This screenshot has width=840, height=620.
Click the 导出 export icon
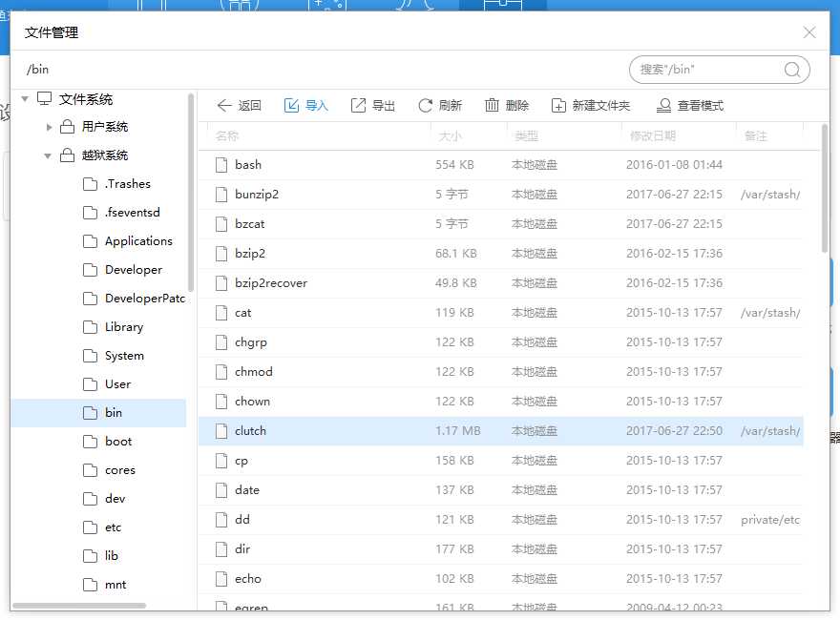pos(358,106)
